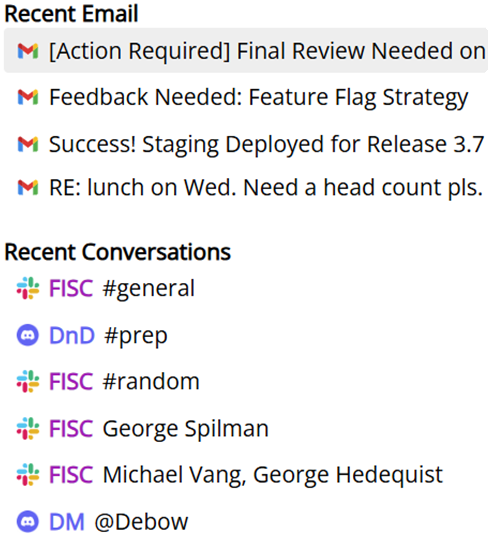Click the Slack icon beside George Spilman
Viewport: 496px width, 540px height.
click(28, 428)
